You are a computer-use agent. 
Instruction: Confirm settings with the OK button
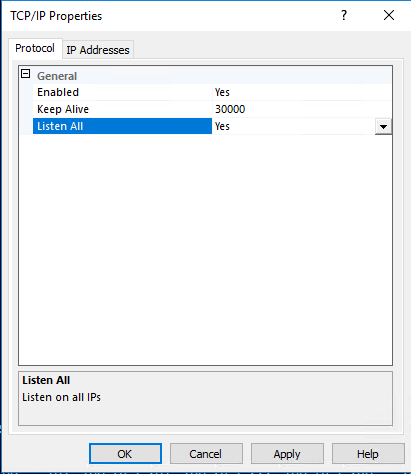(x=125, y=454)
